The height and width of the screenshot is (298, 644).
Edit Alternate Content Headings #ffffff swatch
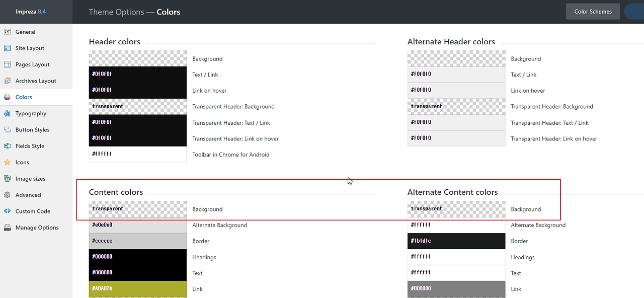pyautogui.click(x=456, y=257)
